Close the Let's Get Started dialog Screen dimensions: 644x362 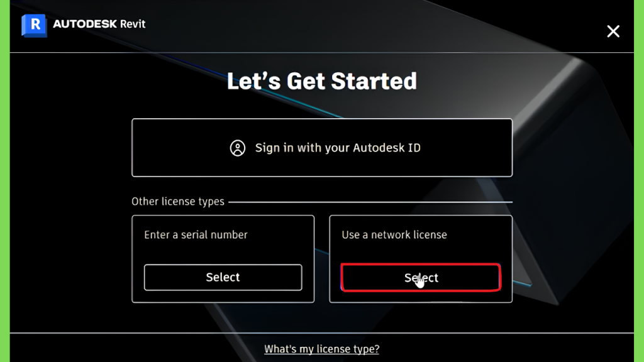pos(613,31)
